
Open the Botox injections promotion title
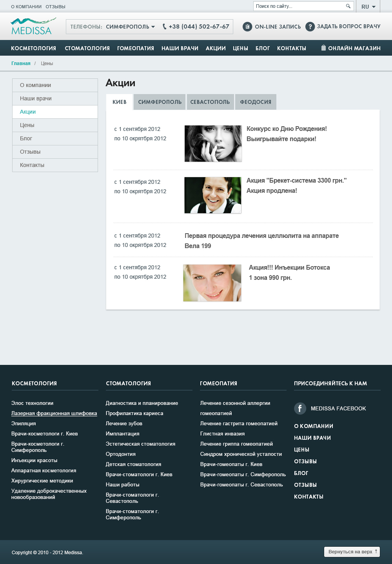289,268
